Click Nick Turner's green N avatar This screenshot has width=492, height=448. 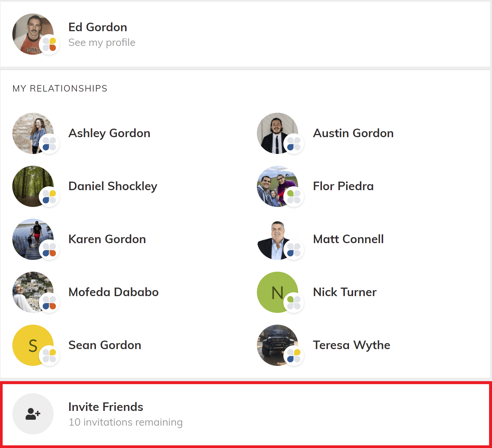(x=274, y=290)
